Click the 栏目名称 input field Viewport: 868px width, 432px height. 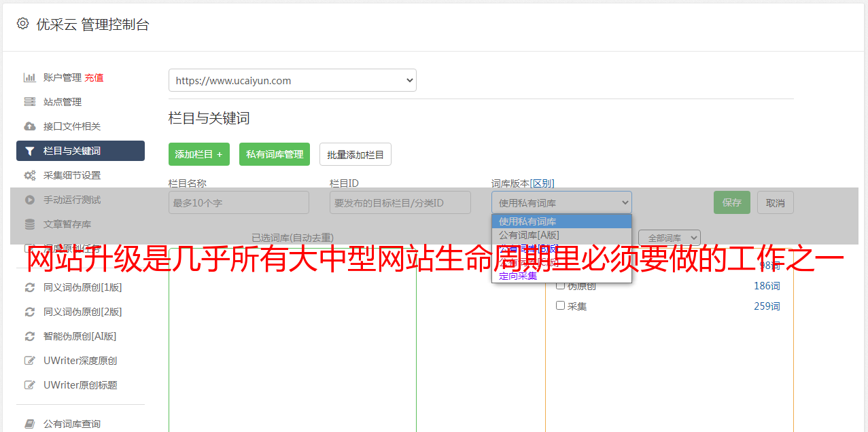pyautogui.click(x=239, y=202)
